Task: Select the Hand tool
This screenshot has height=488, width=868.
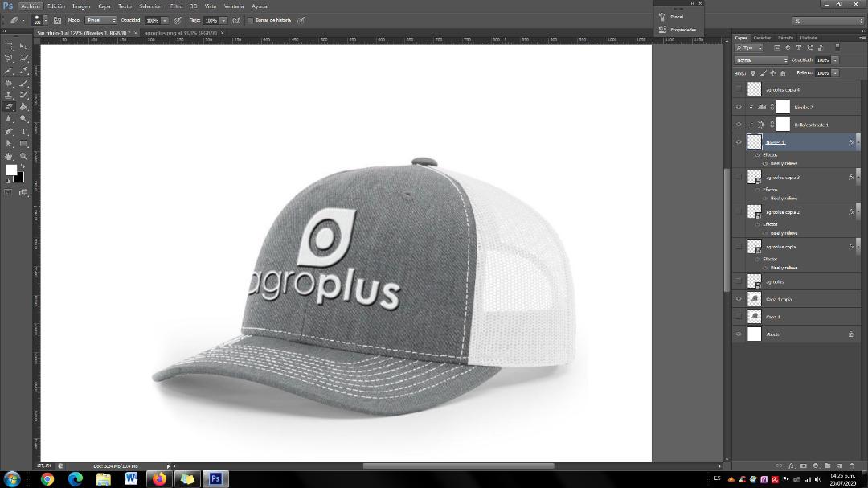Action: point(10,156)
